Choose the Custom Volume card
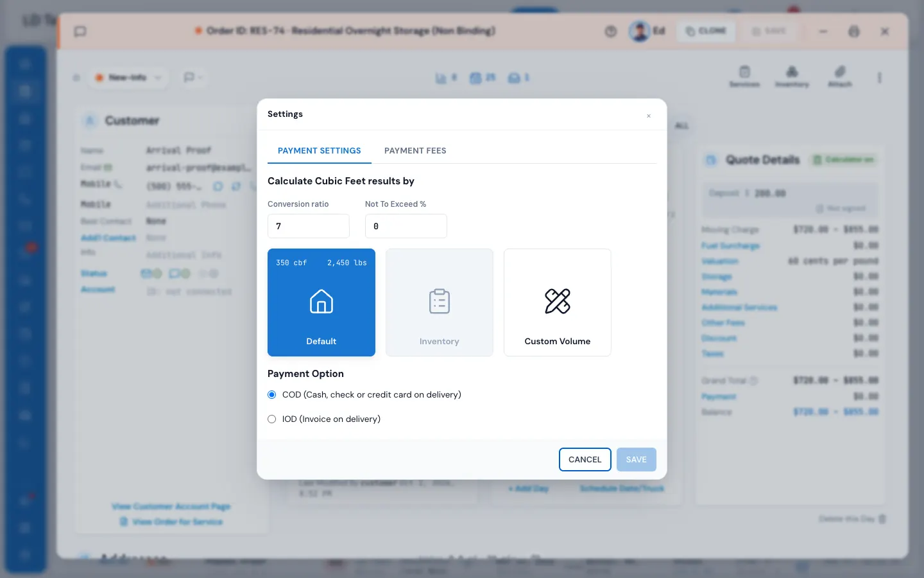 point(558,302)
